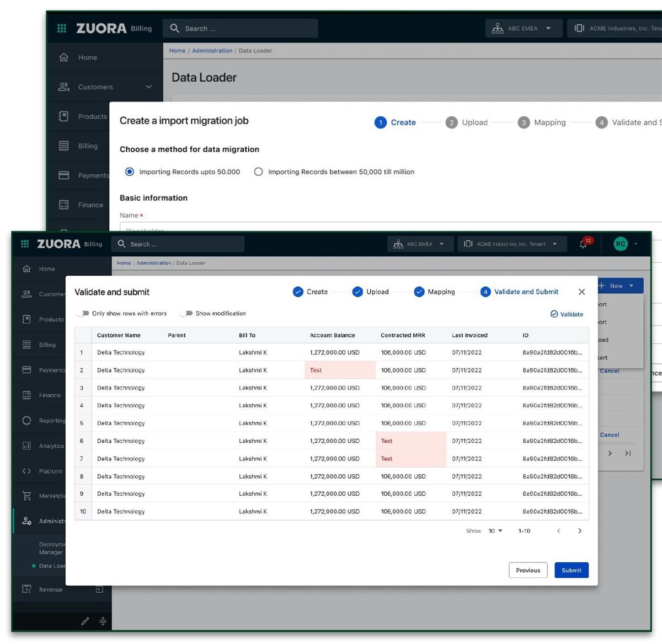This screenshot has height=644, width=662.
Task: Select the Payments icon in the navigation
Action: click(x=27, y=370)
